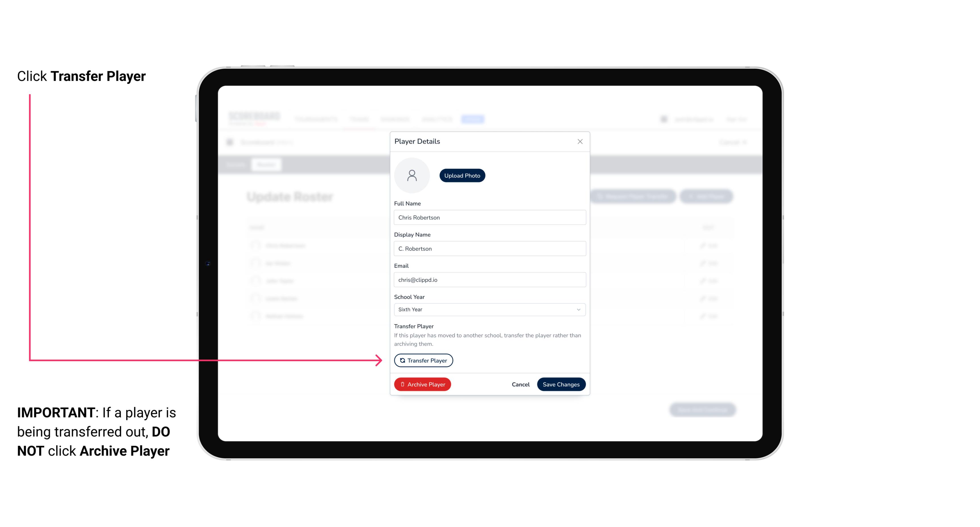Click the player profile icon in modal
Image resolution: width=980 pixels, height=527 pixels.
(412, 175)
